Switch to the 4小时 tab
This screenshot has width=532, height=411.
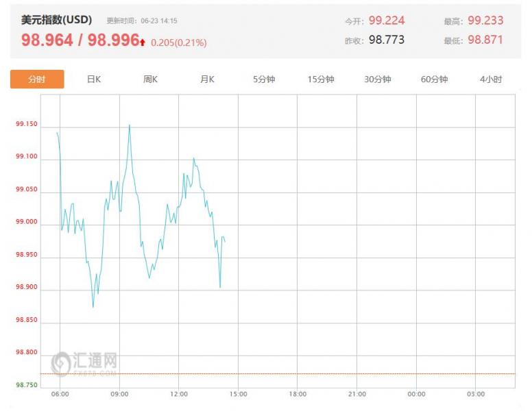point(491,79)
